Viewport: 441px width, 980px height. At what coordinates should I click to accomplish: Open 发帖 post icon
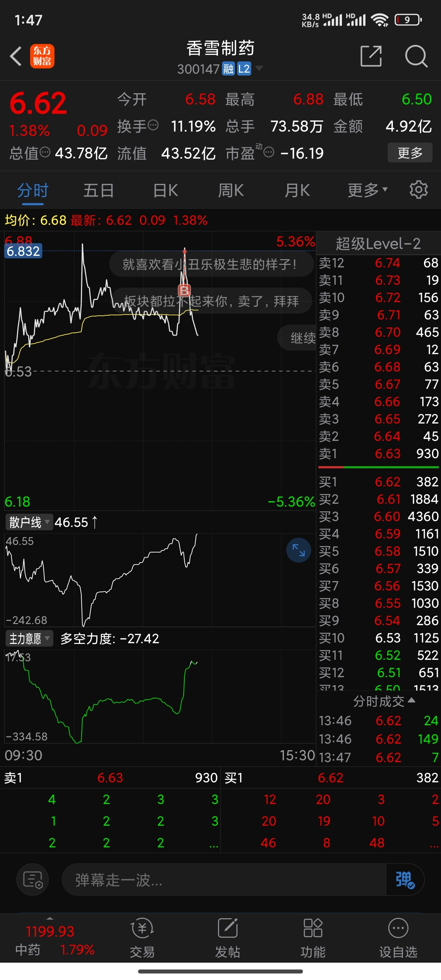227,938
